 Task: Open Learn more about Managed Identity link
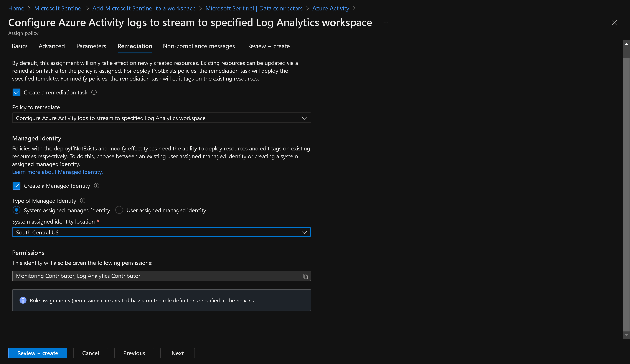(58, 172)
